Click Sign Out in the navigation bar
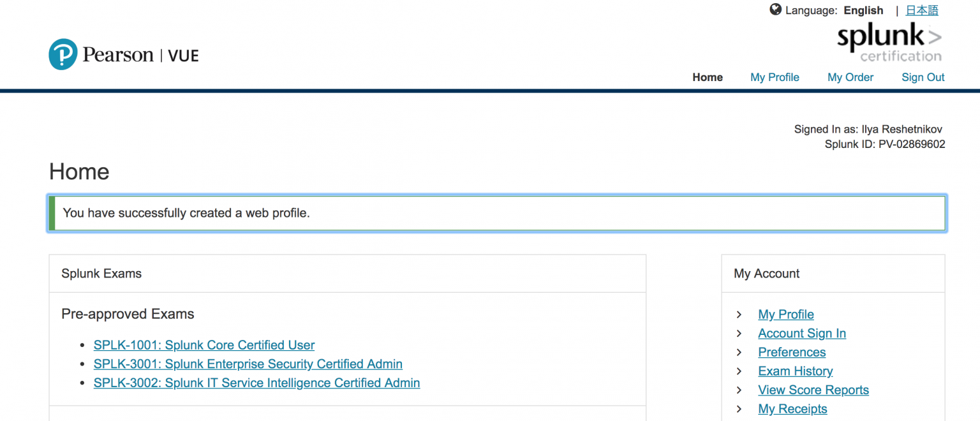This screenshot has height=421, width=980. [x=923, y=77]
